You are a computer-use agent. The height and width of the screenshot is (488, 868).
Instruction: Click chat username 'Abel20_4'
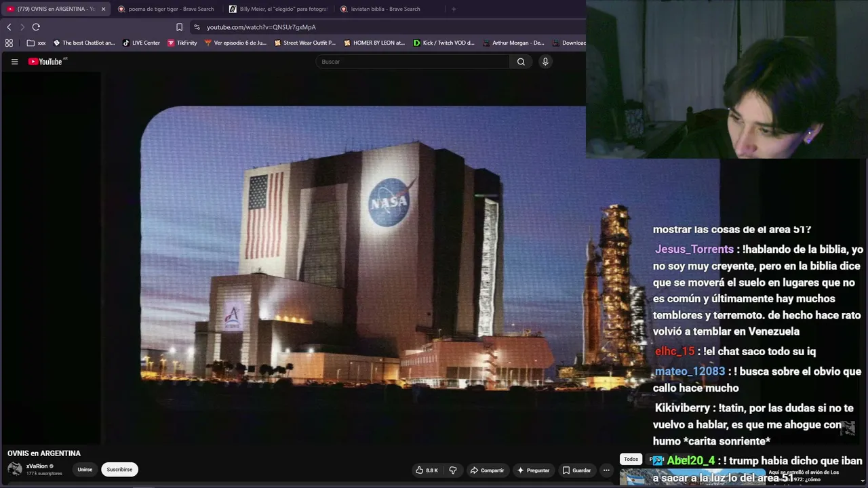pos(691,460)
